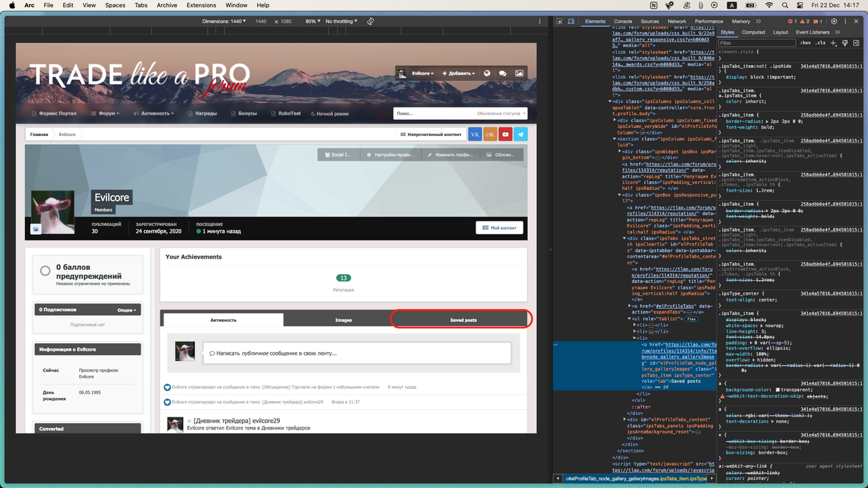868x488 pixels.
Task: Open the YouTube social icon
Action: click(x=505, y=135)
